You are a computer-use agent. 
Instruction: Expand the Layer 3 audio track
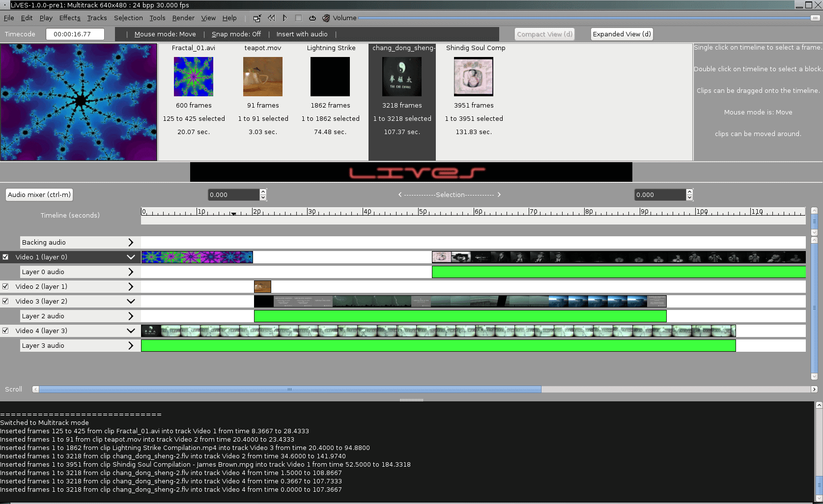coord(131,345)
